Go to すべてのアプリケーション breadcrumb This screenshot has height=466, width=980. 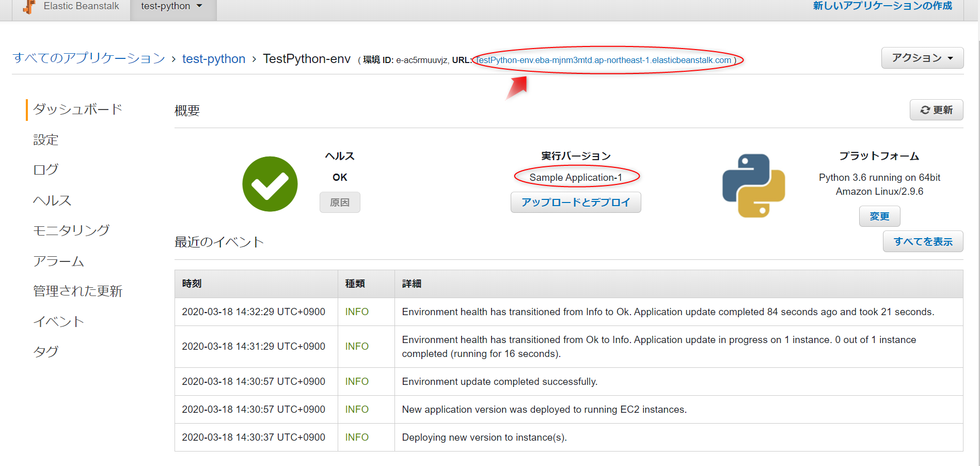(88, 58)
